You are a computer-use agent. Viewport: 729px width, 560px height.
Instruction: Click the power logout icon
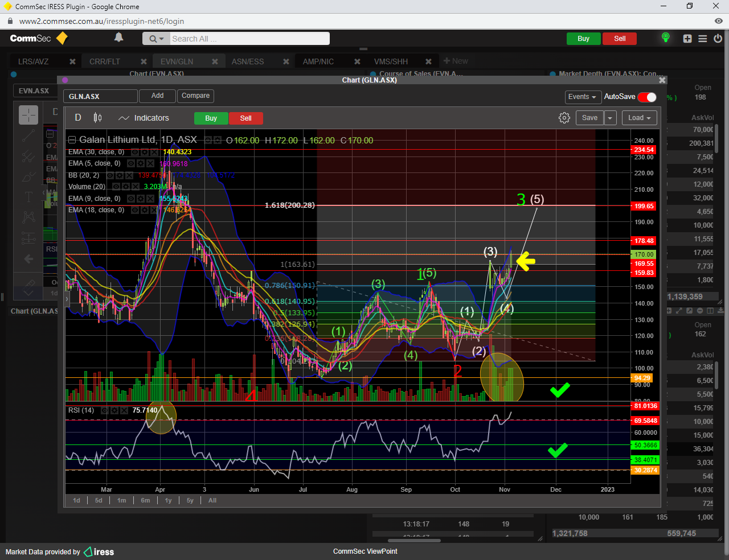718,39
